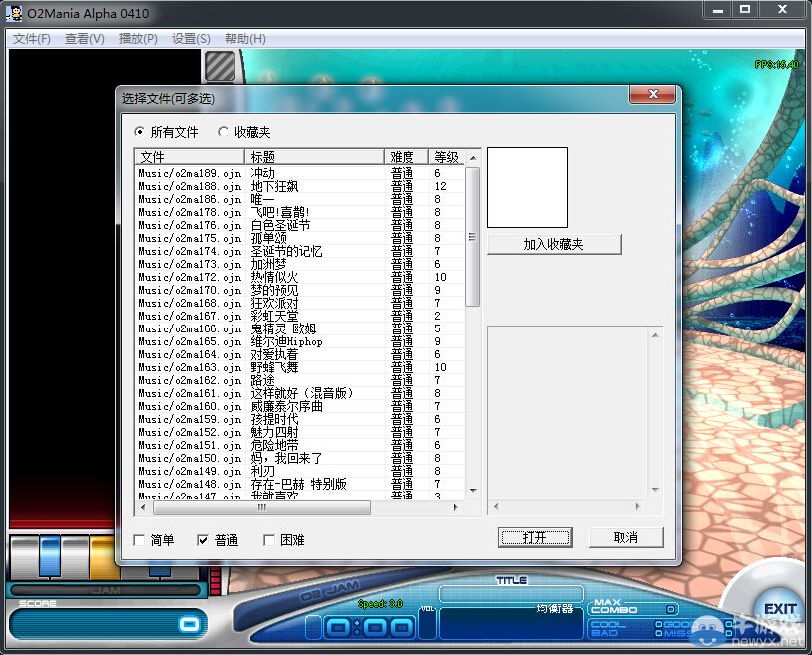The height and width of the screenshot is (655, 812).
Task: Select song row 冲动
Action: coord(301,173)
